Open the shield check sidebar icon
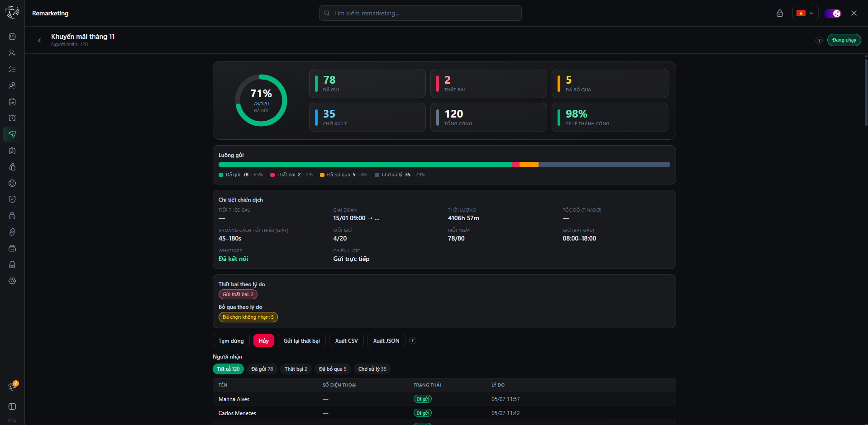The height and width of the screenshot is (425, 868). click(12, 199)
